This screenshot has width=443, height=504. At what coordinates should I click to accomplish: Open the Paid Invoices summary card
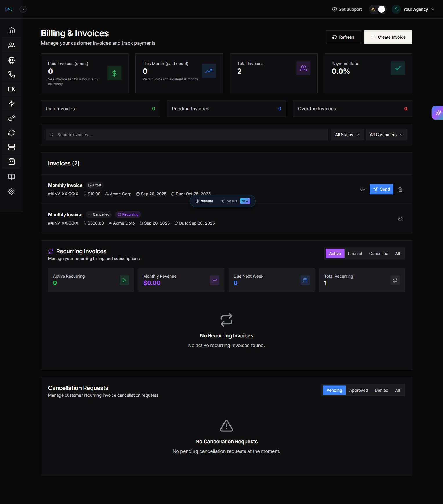100,109
